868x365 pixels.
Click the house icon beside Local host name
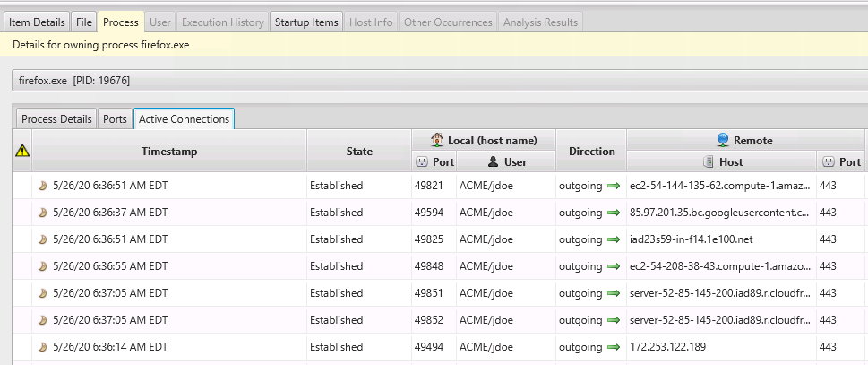coord(437,140)
